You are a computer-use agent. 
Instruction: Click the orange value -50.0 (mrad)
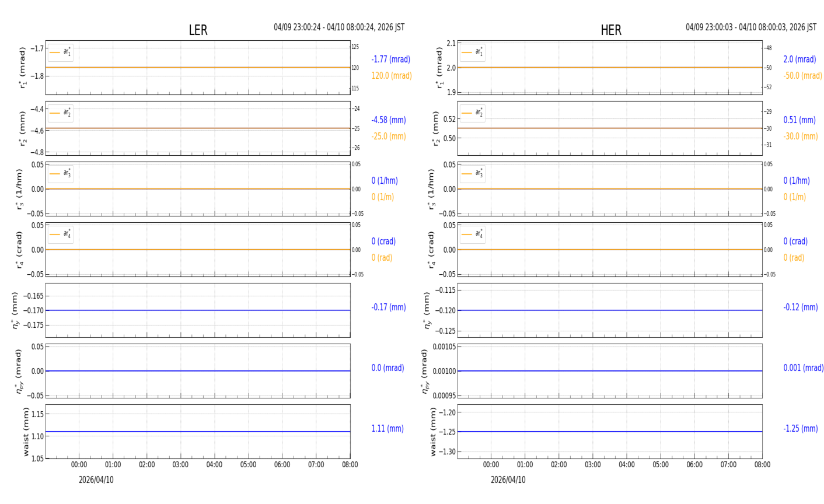[x=803, y=76]
